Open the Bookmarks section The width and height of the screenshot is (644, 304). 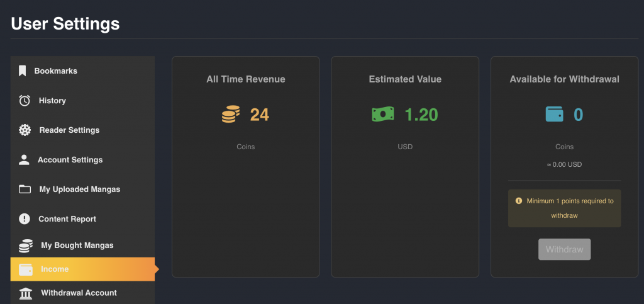[56, 71]
